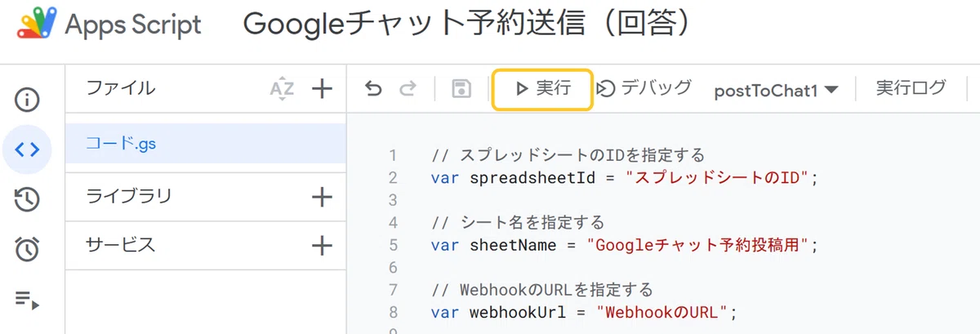Click the ファイル header label
Viewport: 980px width, 334px height.
[120, 88]
